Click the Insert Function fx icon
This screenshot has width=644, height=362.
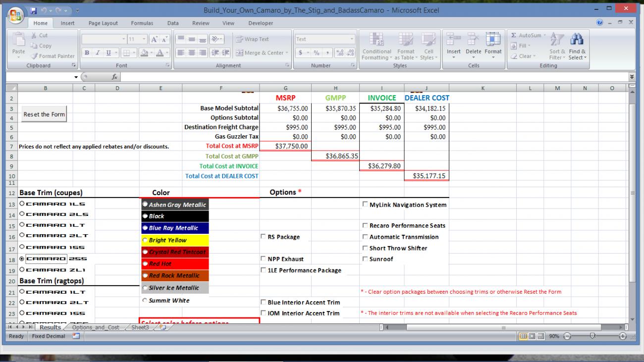[114, 77]
